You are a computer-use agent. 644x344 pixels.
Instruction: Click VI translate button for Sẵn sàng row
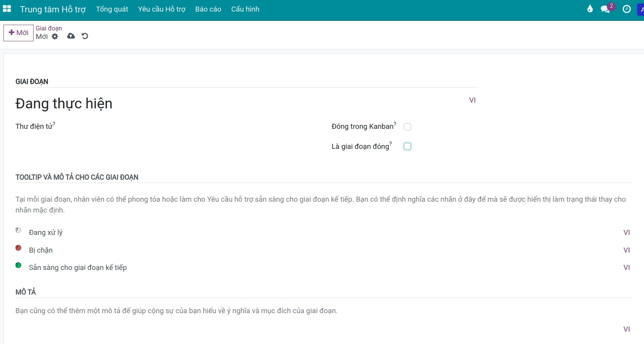627,268
